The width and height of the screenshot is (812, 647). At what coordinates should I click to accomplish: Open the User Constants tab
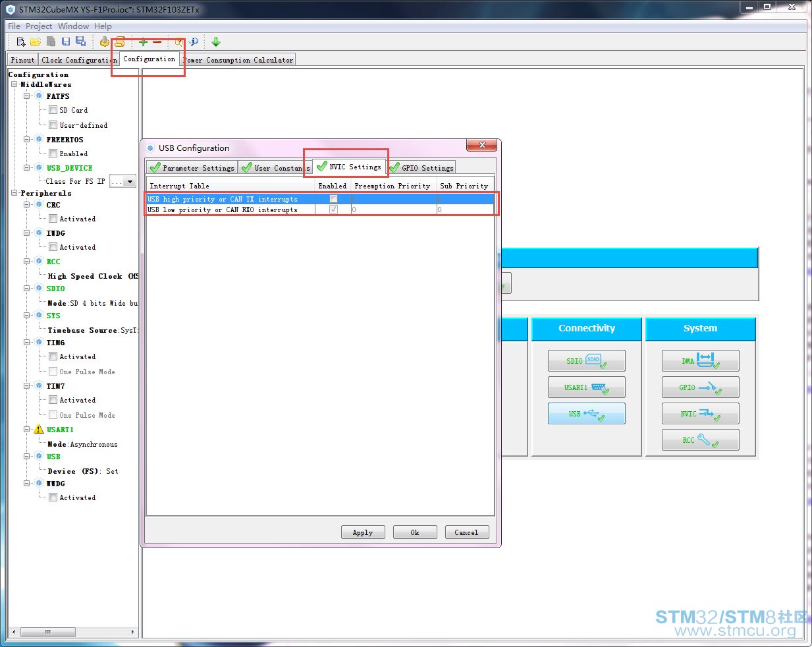pyautogui.click(x=275, y=168)
